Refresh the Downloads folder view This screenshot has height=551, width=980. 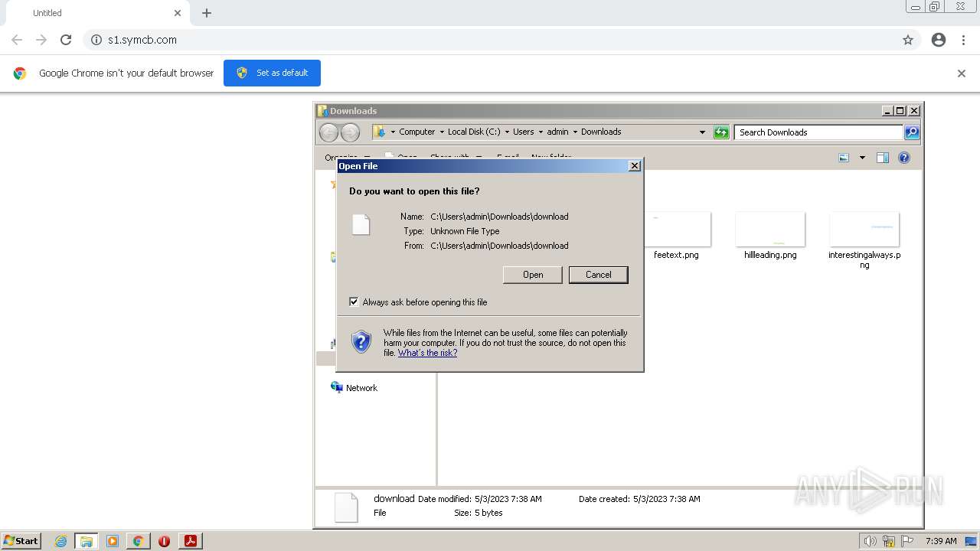pos(721,132)
